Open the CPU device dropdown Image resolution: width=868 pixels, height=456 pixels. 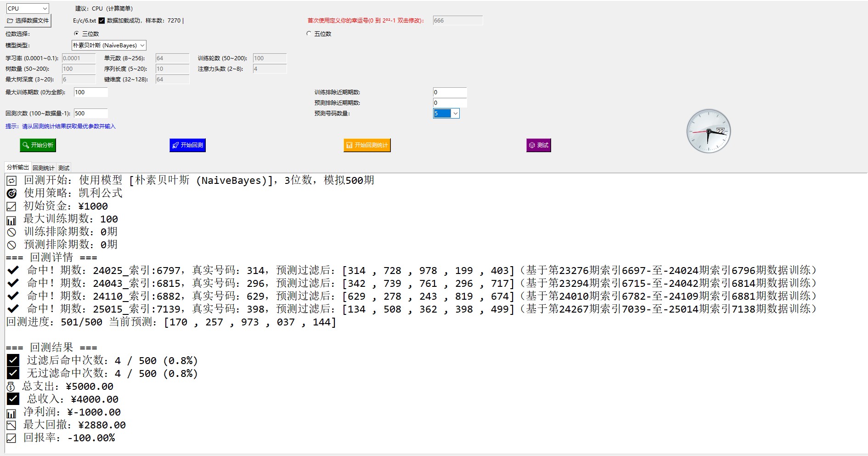tap(28, 8)
